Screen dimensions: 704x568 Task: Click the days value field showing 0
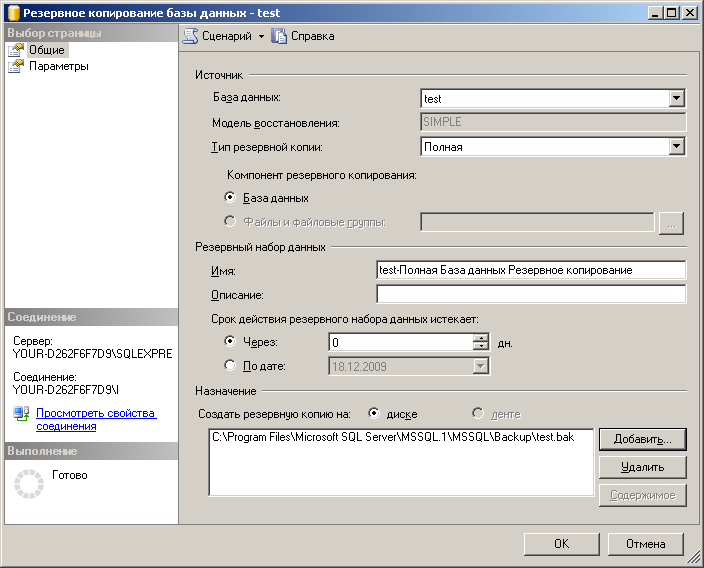coord(401,343)
